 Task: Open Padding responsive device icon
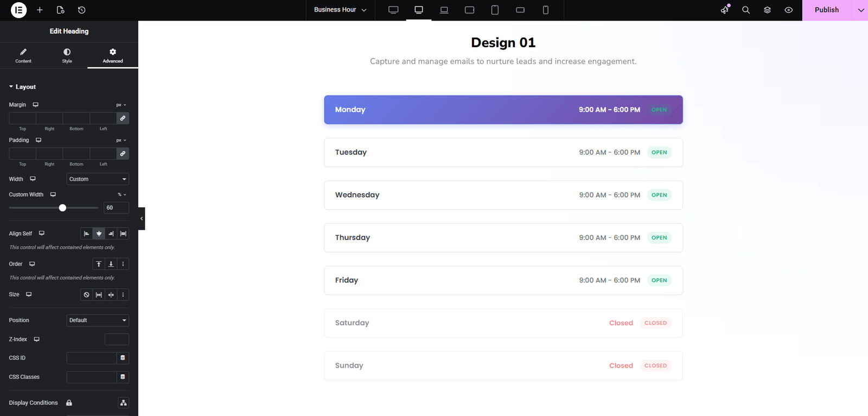pos(39,140)
